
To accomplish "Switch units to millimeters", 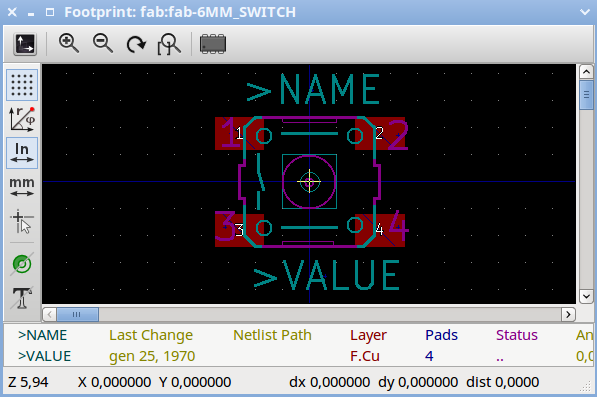I will coord(22,187).
